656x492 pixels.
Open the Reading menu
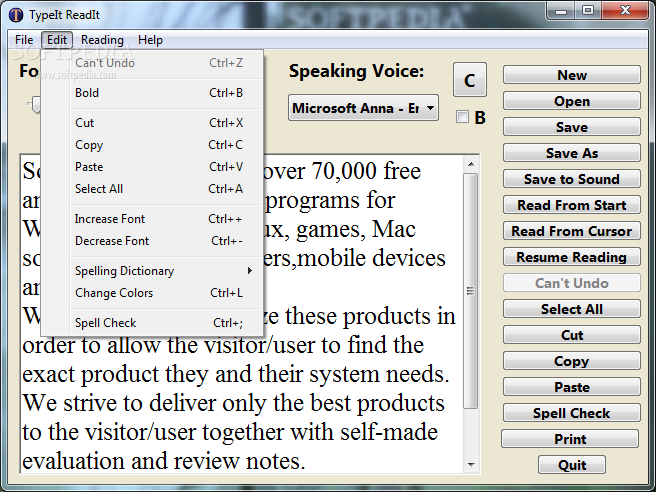click(102, 40)
